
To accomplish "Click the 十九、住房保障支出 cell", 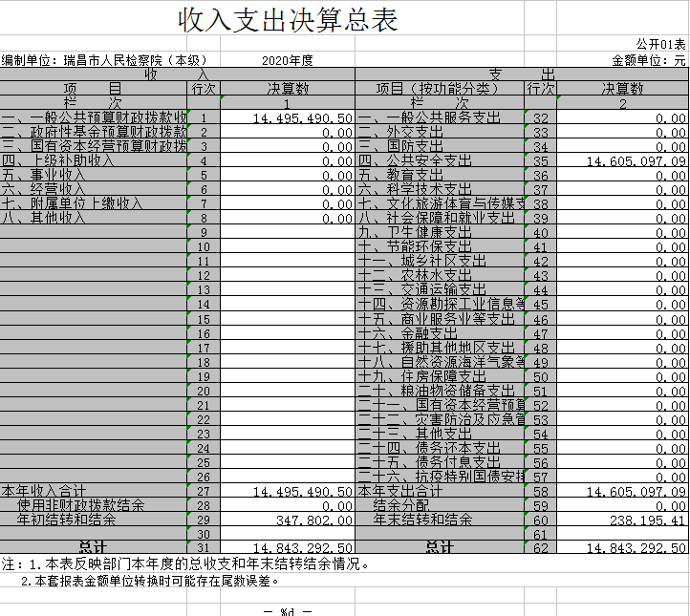I will [440, 376].
